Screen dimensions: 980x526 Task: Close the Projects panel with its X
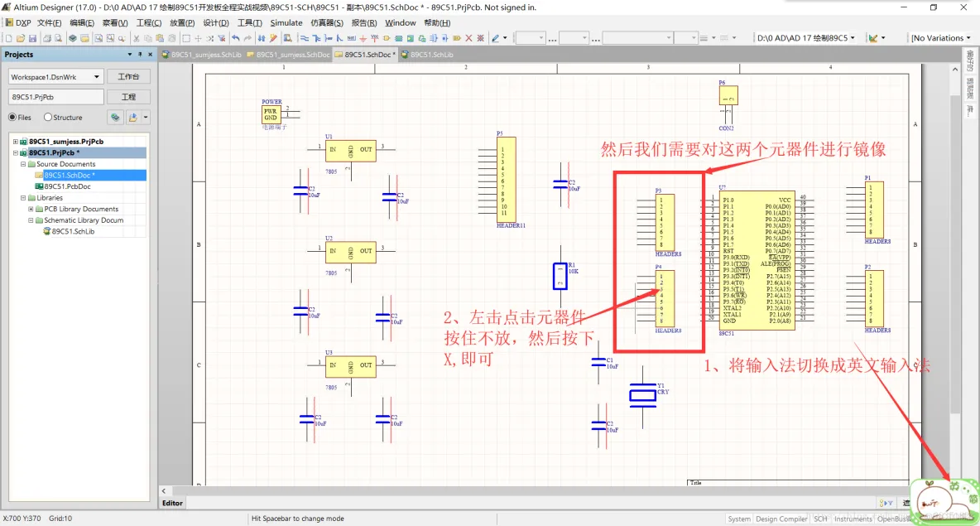[150, 55]
